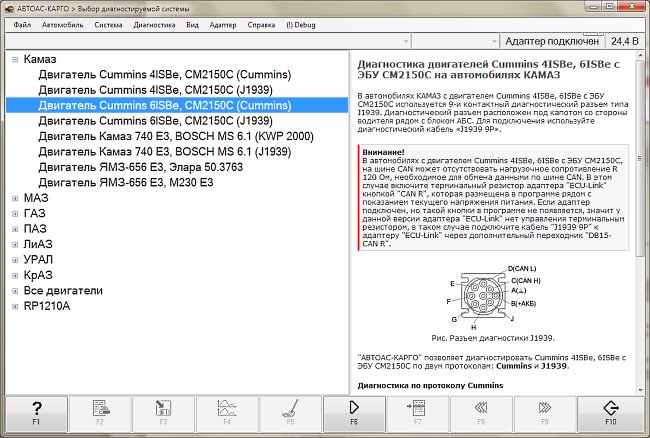
Task: Open the Диагностика menu
Action: [x=154, y=25]
